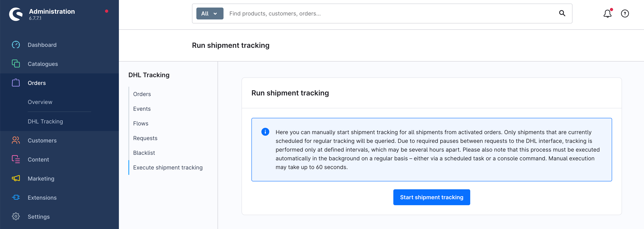Image resolution: width=644 pixels, height=229 pixels.
Task: Open Orders in DHL Tracking navigation
Action: (142, 94)
